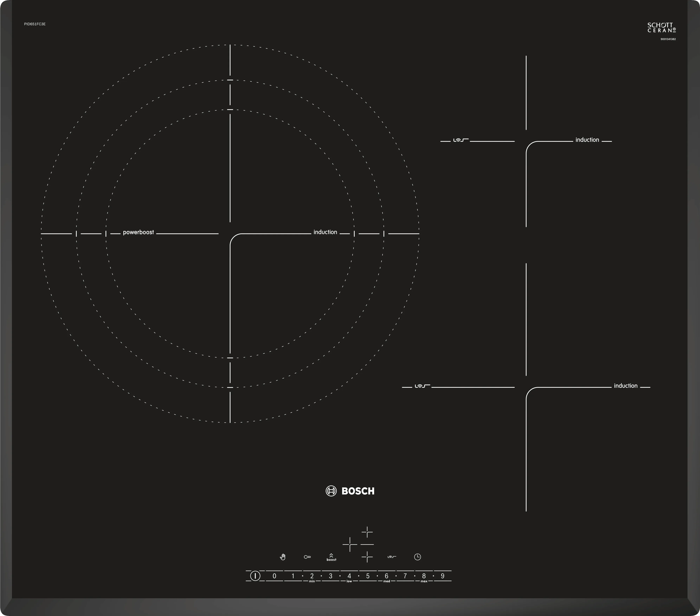Choose power level 4 low
This screenshot has height=616, width=700.
349,576
